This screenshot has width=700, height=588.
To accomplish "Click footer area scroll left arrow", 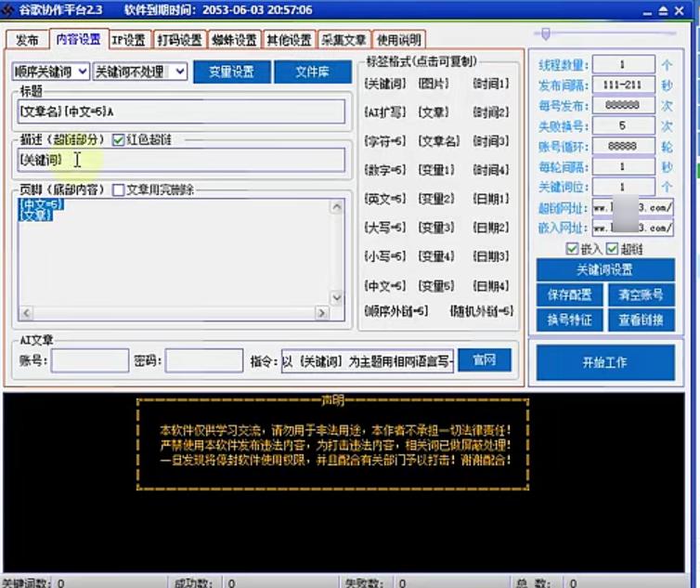I will pos(26,313).
